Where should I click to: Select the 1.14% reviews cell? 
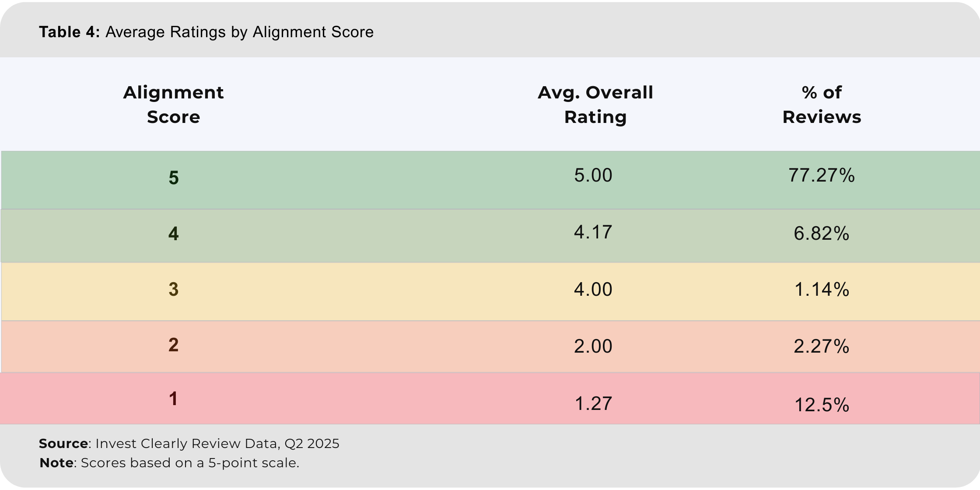pyautogui.click(x=821, y=290)
